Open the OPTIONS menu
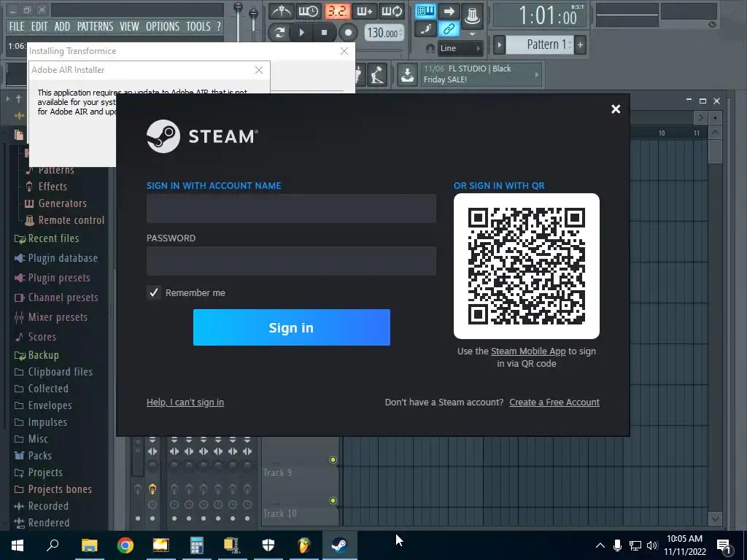Viewport: 747px width, 560px height. coord(163,26)
